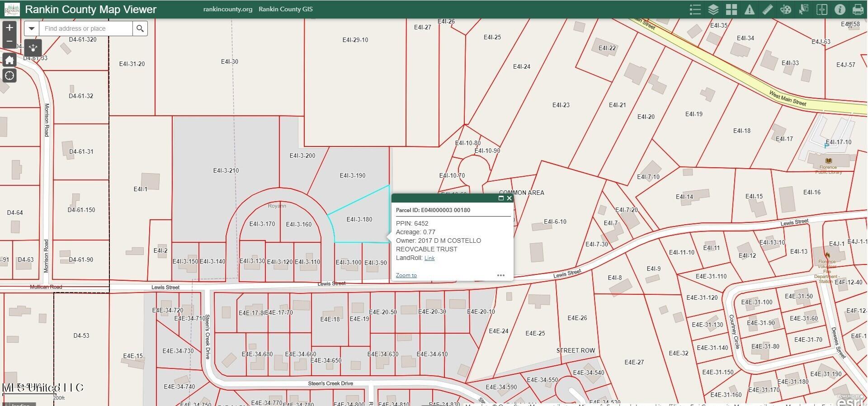Click the Zoom to link in popup
Image resolution: width=868 pixels, height=406 pixels.
pyautogui.click(x=406, y=275)
